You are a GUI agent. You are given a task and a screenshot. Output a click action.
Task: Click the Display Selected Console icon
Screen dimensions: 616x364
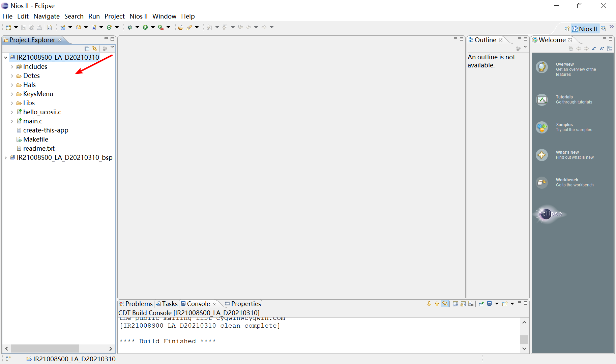coord(490,304)
